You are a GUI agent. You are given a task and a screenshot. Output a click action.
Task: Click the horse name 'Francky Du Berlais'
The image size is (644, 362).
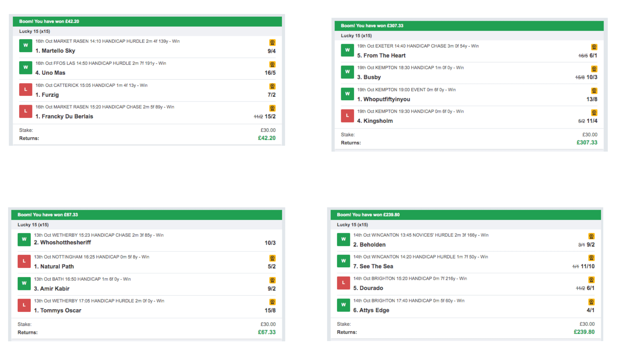67,116
